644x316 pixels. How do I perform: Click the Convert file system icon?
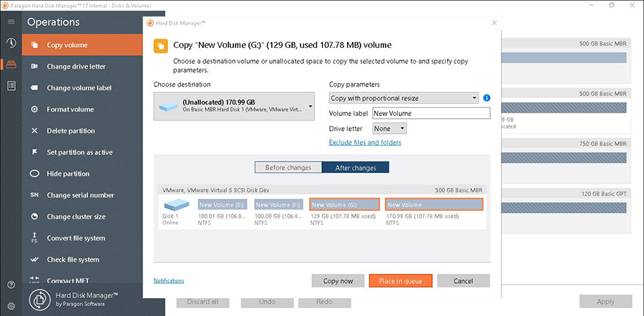34,238
